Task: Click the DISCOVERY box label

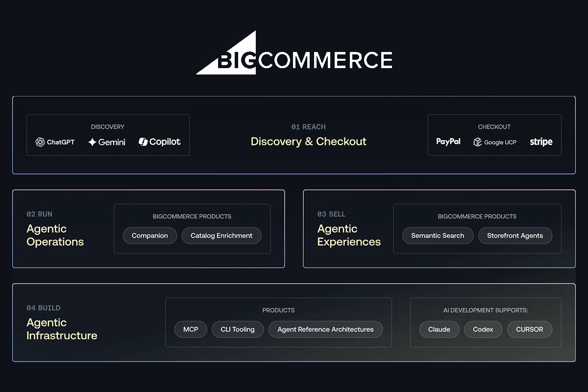Action: (x=108, y=127)
